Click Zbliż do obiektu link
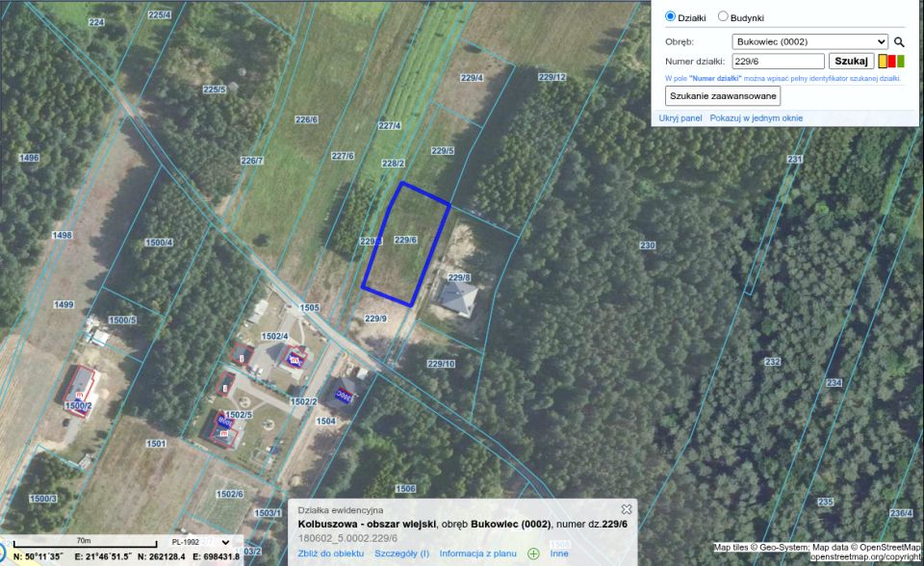This screenshot has height=566, width=924. (x=330, y=553)
